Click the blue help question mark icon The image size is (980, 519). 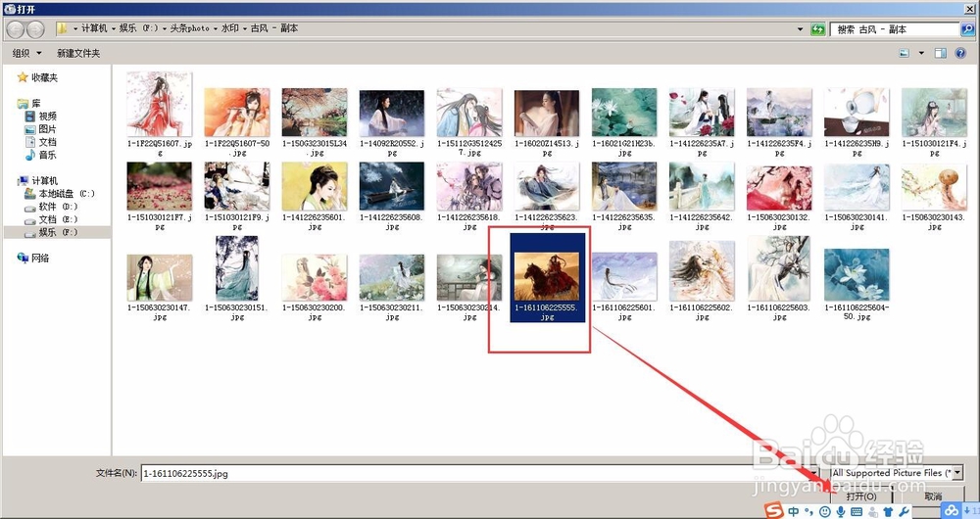[960, 53]
